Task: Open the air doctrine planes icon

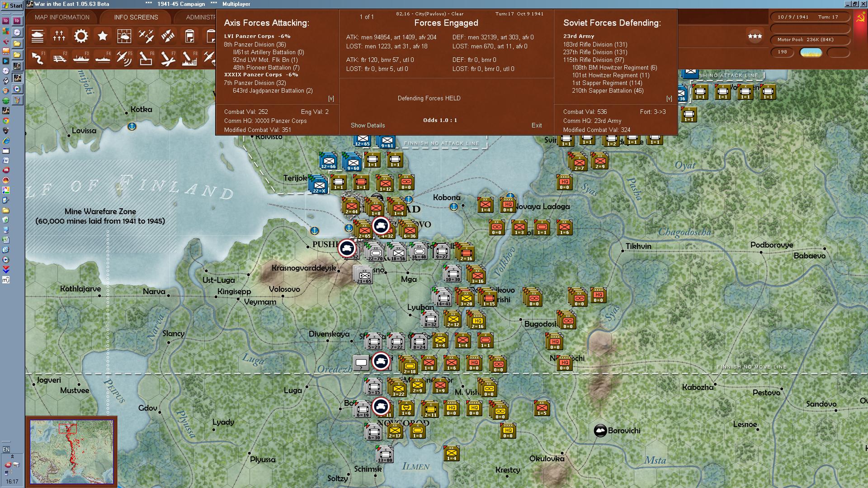Action: pos(146,36)
